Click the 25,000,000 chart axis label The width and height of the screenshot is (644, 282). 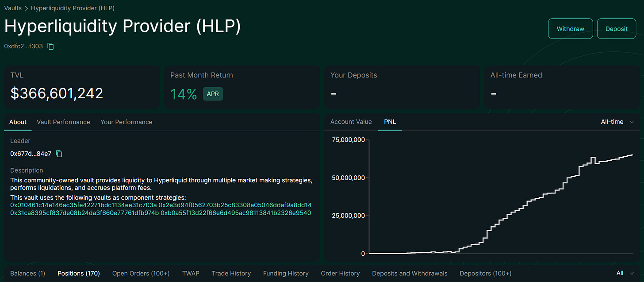tap(348, 216)
